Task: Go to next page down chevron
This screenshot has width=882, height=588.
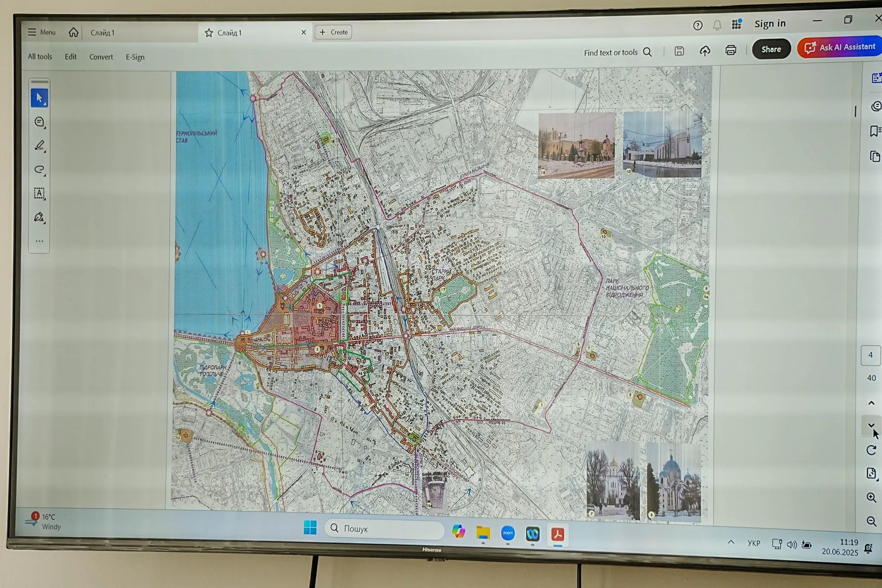Action: point(871,425)
